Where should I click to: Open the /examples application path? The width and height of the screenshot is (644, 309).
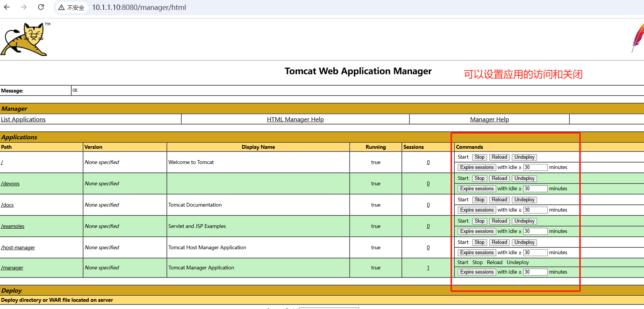pyautogui.click(x=13, y=226)
